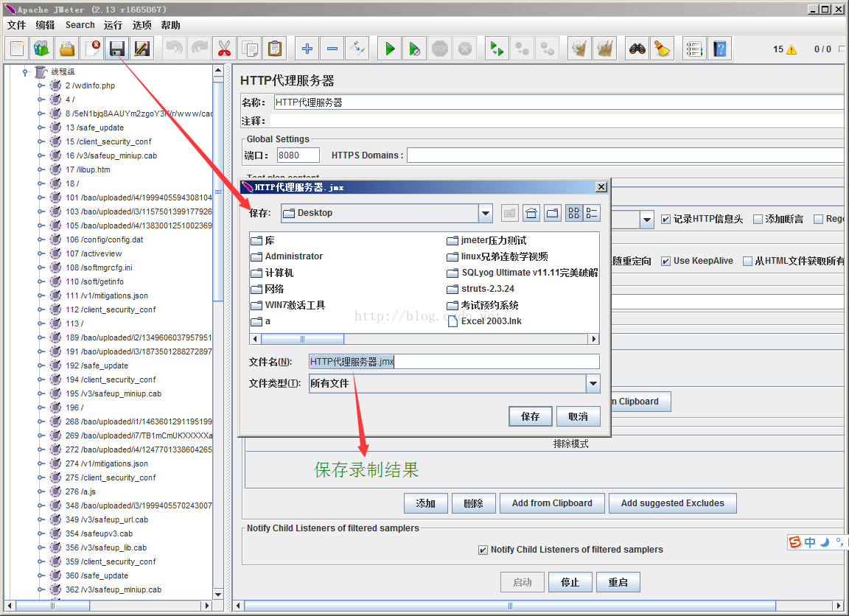The width and height of the screenshot is (849, 616).
Task: Click the tree panel vertical scrollbar thumb
Action: click(x=218, y=192)
